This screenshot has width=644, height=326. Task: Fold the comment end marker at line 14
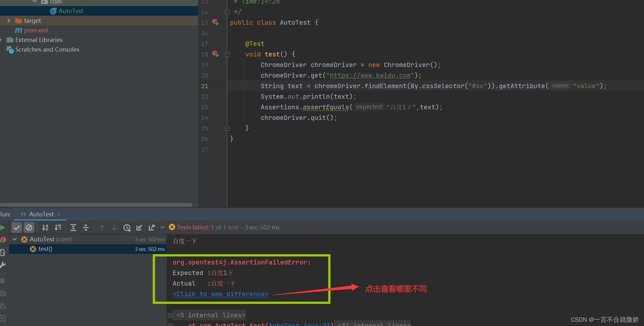click(x=227, y=12)
